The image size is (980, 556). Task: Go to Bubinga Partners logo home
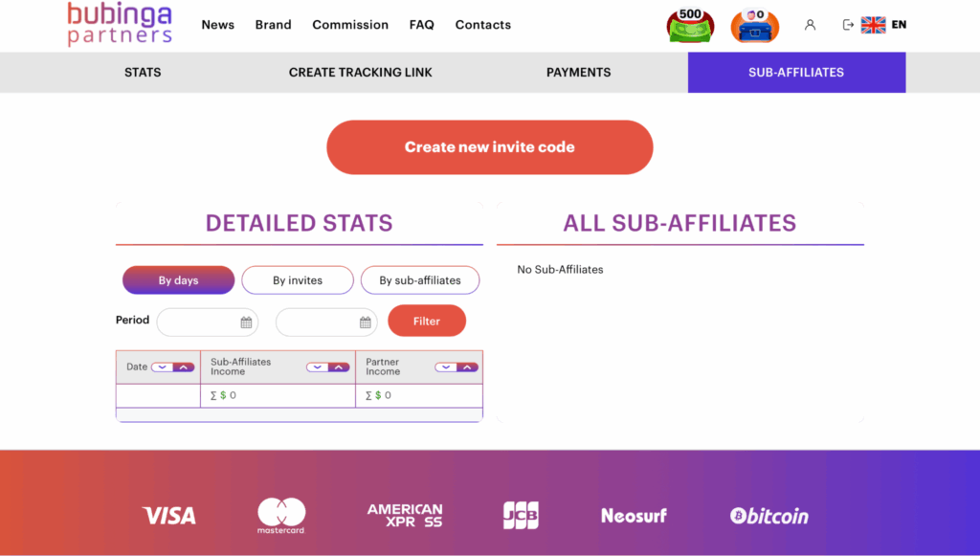coord(120,25)
